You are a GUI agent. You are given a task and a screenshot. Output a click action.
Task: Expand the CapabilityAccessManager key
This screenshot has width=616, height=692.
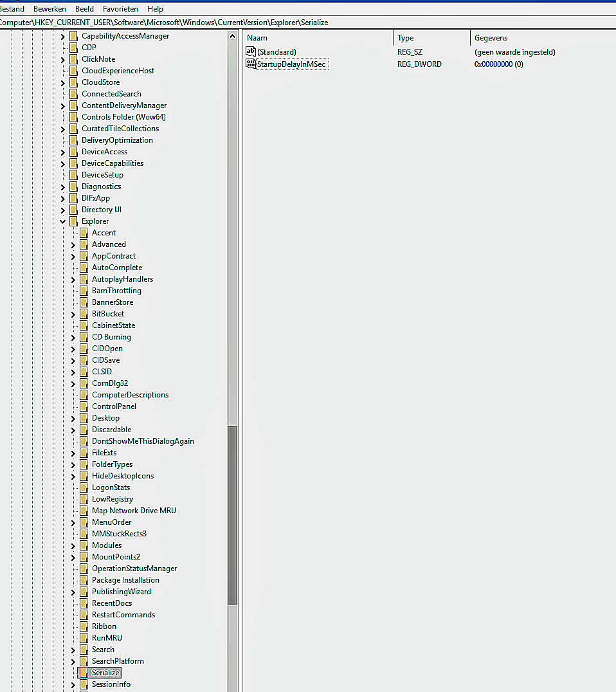(x=62, y=37)
